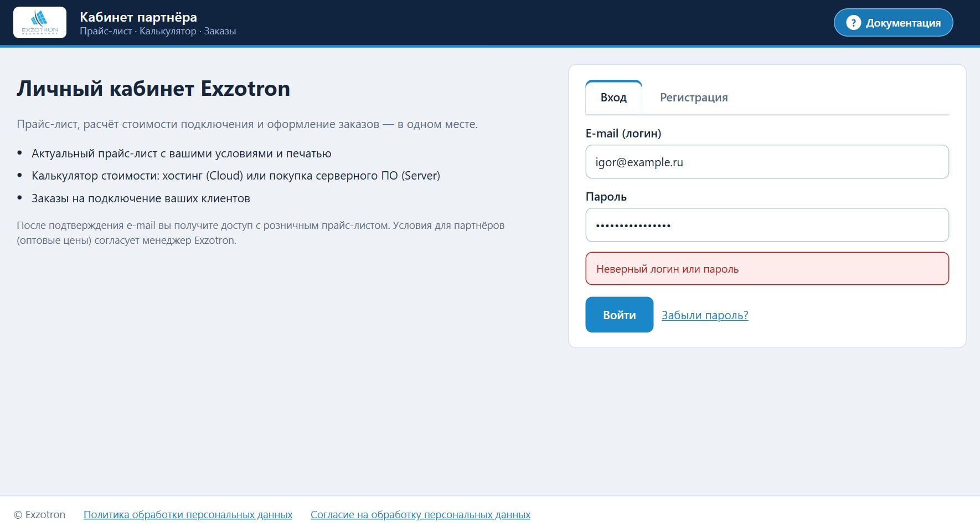Click the E-mail (логин) label
Image resolution: width=980 pixels, height=532 pixels.
tap(623, 134)
